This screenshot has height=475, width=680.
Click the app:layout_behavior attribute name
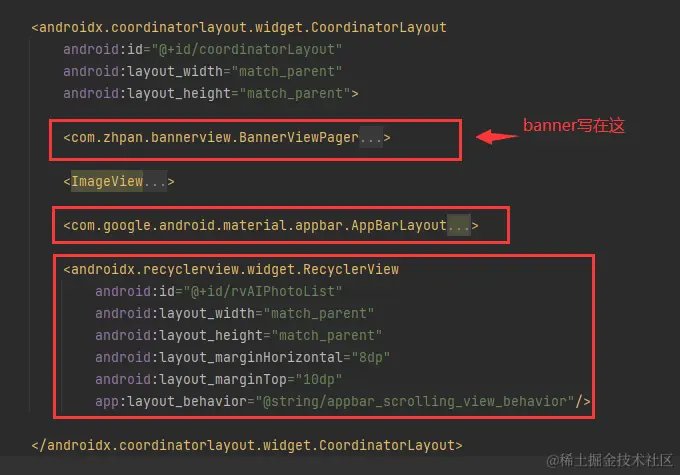(171, 402)
